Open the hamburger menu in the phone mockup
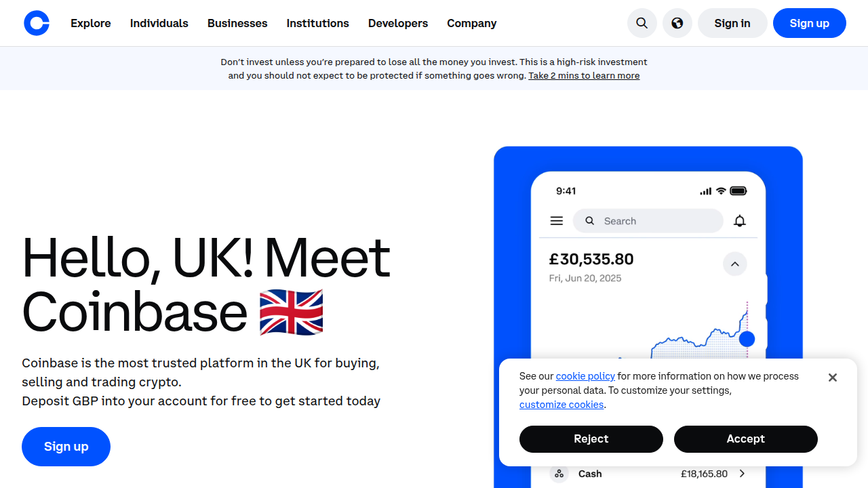 (x=556, y=220)
